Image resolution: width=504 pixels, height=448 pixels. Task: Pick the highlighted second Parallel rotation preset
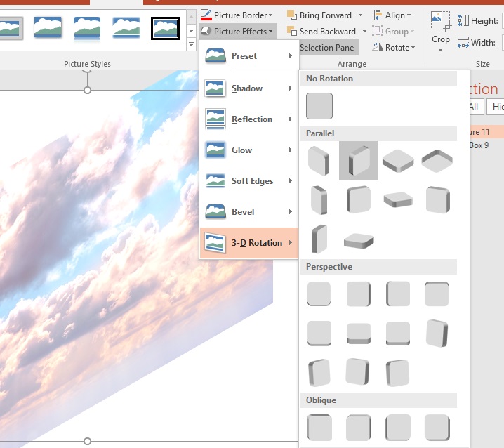(359, 161)
